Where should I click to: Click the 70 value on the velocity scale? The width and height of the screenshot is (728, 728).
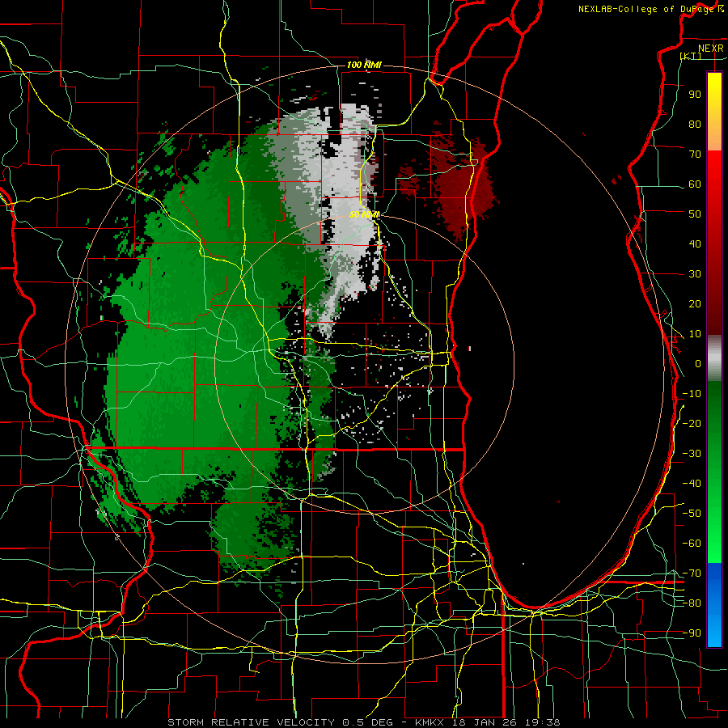(x=695, y=154)
